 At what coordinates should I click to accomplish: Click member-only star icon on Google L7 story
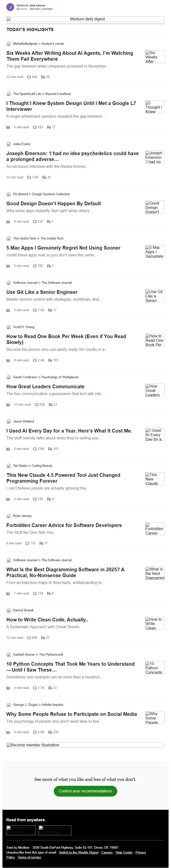pos(8,127)
